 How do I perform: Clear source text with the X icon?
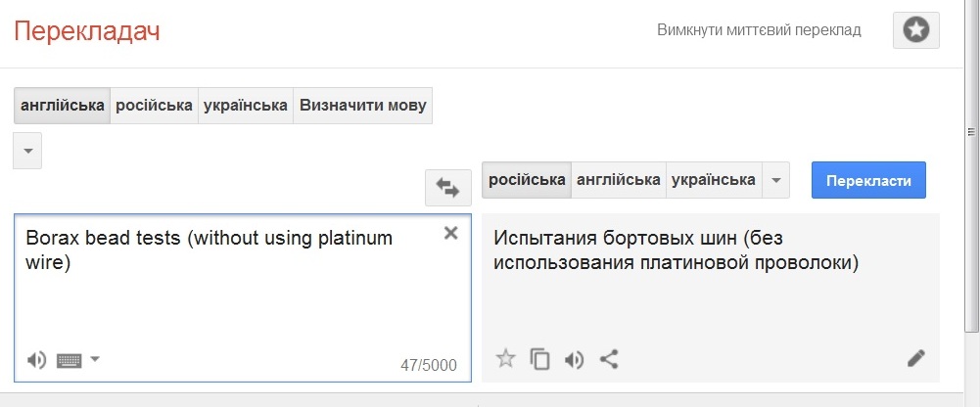(x=450, y=233)
